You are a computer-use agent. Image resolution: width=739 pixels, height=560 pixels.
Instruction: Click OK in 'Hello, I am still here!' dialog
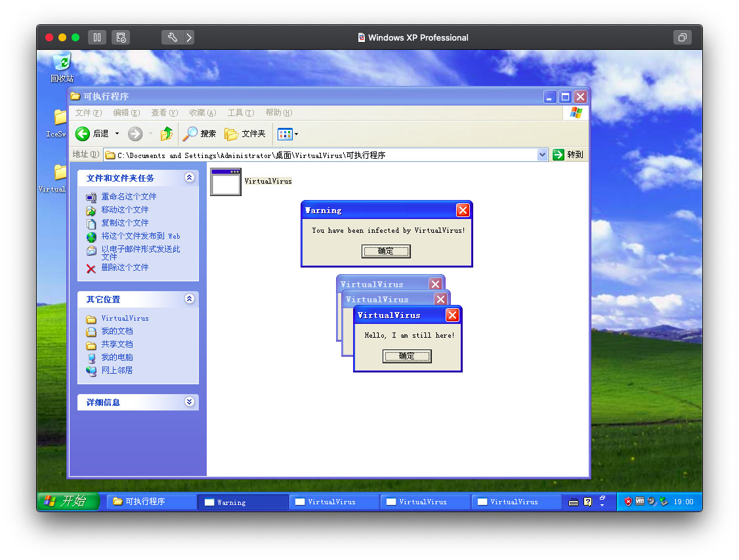coord(407,356)
